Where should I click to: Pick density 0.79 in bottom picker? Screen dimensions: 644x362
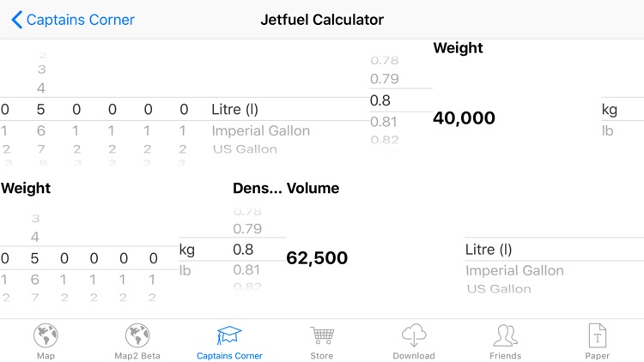tap(247, 229)
